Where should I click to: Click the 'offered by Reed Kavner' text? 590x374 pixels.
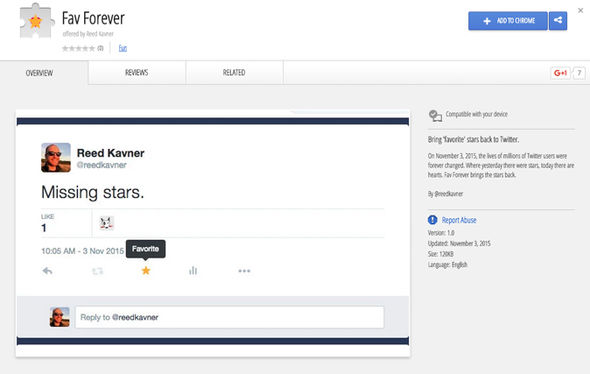(88, 34)
